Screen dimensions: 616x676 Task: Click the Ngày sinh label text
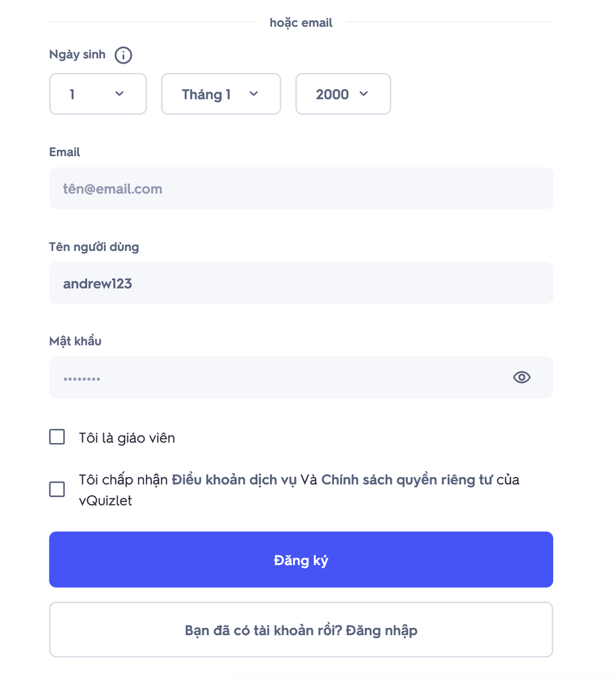tap(77, 55)
